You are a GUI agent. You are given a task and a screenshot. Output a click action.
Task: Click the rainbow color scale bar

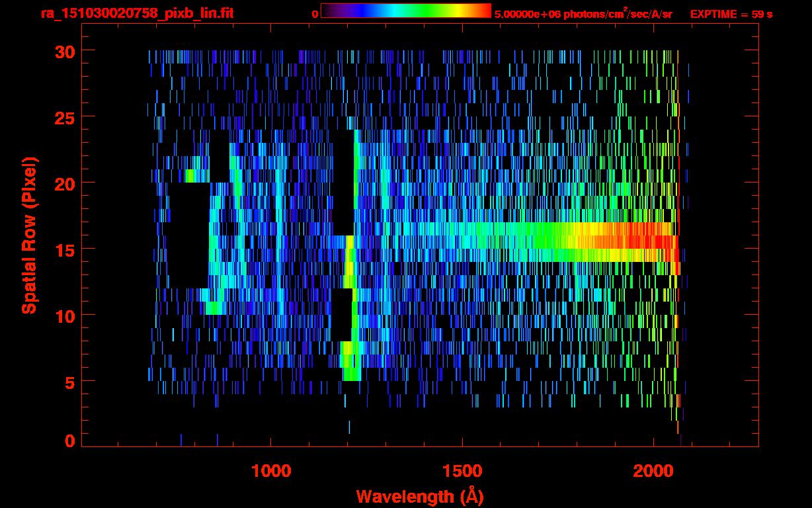(406, 11)
